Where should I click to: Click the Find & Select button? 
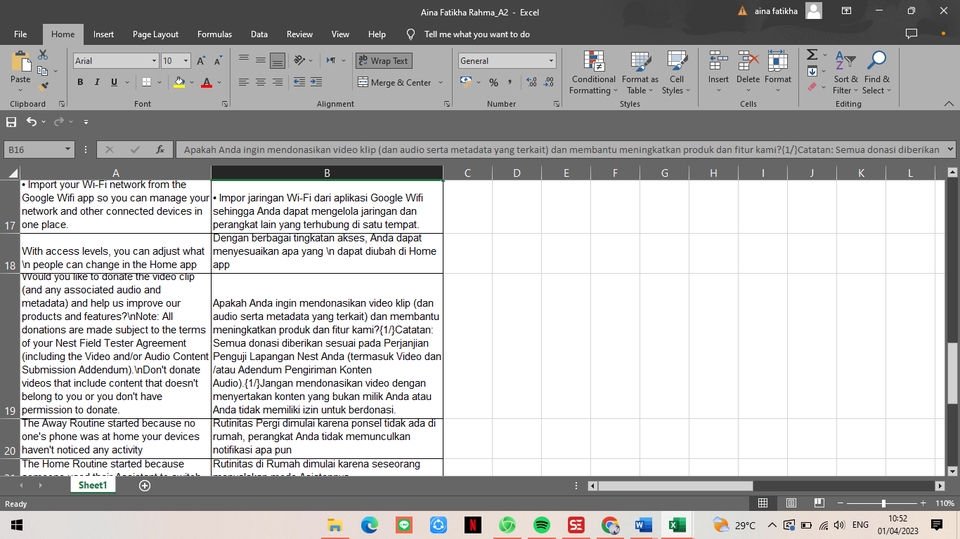[877, 73]
